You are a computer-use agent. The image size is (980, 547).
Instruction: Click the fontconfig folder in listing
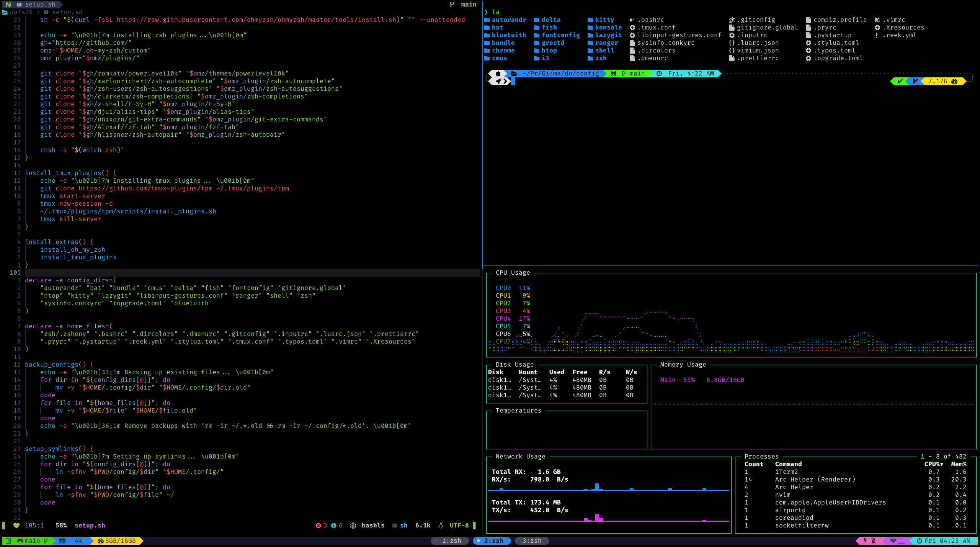click(560, 35)
